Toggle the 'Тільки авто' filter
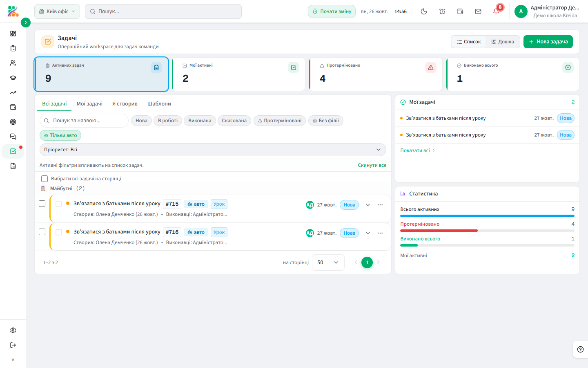 (60, 135)
